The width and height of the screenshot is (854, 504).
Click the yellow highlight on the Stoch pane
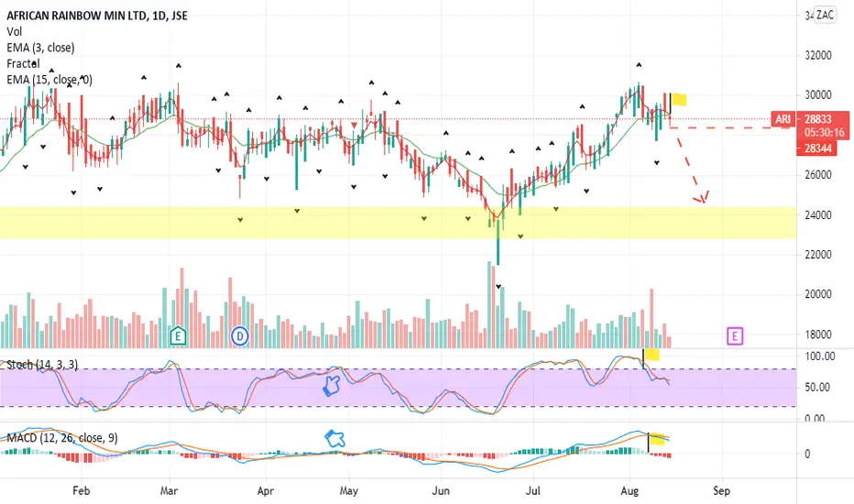[652, 356]
